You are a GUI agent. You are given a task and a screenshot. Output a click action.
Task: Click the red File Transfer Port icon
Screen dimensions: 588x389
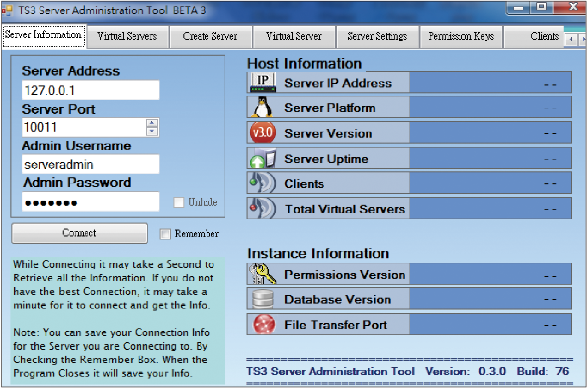[x=264, y=324]
